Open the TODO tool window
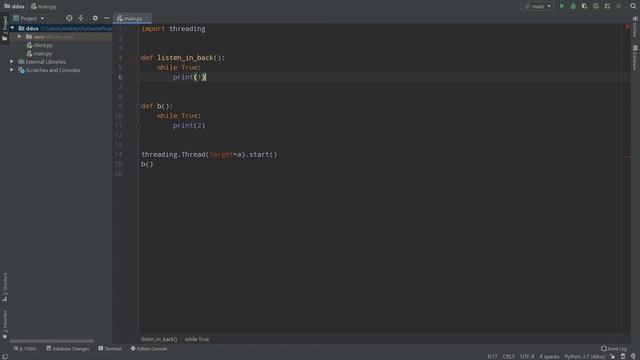 coord(25,349)
